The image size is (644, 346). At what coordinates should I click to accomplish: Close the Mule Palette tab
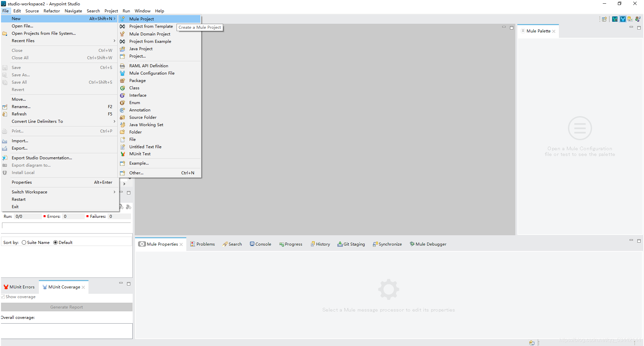(x=554, y=31)
